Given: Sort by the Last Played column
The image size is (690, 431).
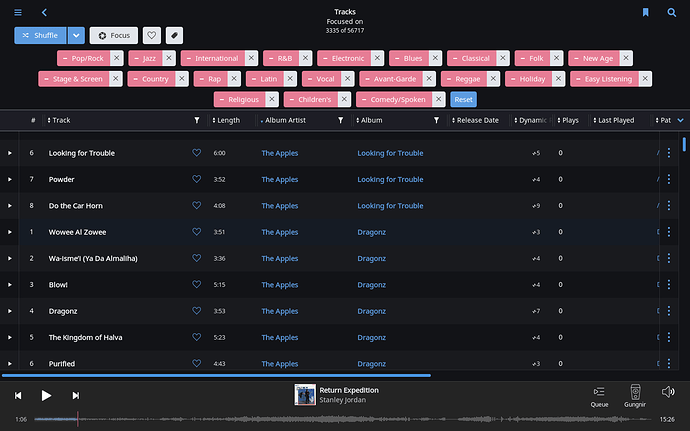Looking at the screenshot, I should (613, 120).
